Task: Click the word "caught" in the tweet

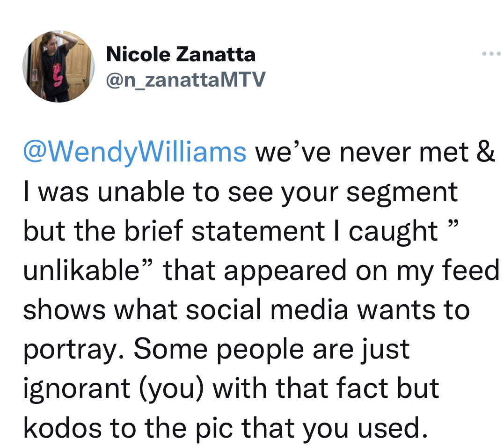Action: point(393,232)
